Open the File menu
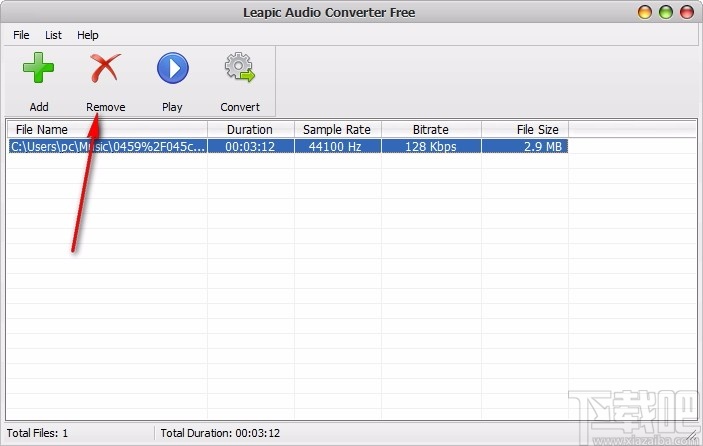 click(21, 35)
